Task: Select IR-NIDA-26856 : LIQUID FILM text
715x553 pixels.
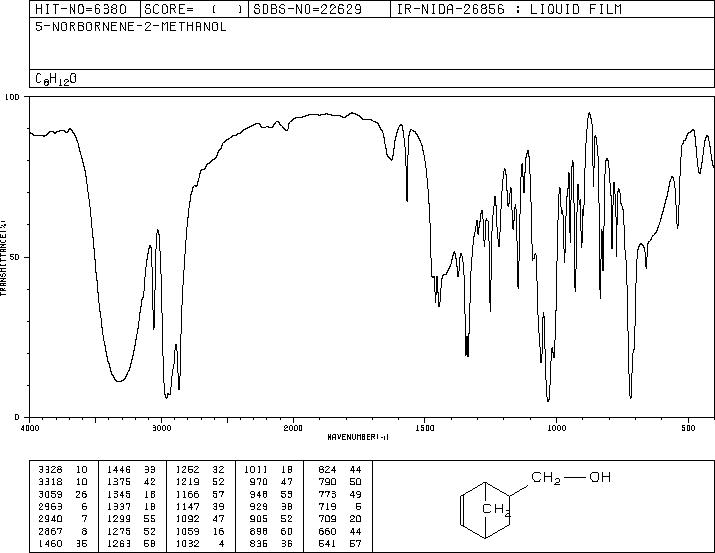Action: [x=509, y=9]
